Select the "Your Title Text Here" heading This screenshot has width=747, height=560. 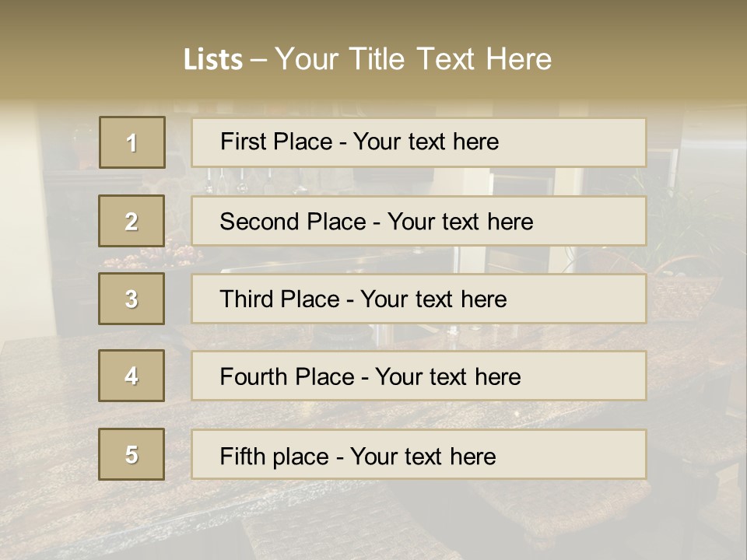coord(413,59)
